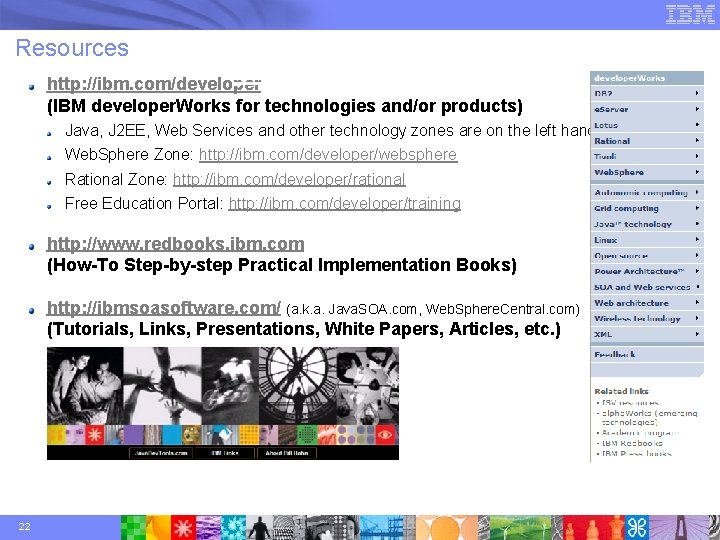Click the green dotted tile in the website banner
Image resolution: width=720 pixels, height=540 pixels.
point(307,435)
